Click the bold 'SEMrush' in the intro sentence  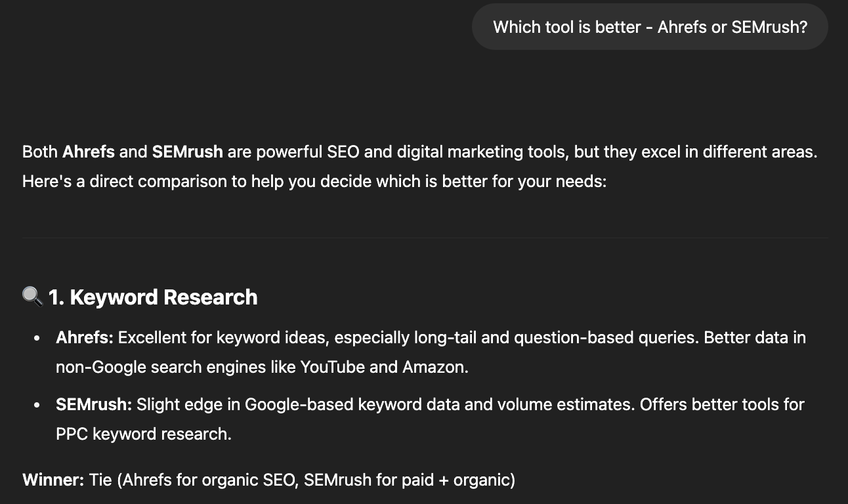(x=188, y=152)
